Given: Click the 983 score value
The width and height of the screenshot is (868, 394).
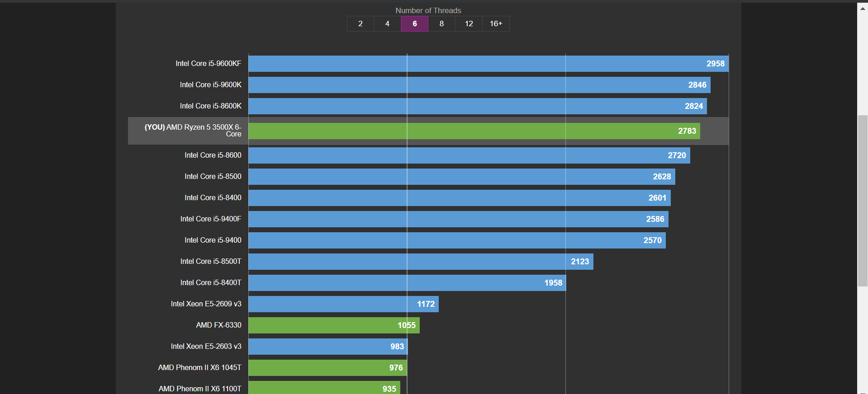Looking at the screenshot, I should coord(397,347).
